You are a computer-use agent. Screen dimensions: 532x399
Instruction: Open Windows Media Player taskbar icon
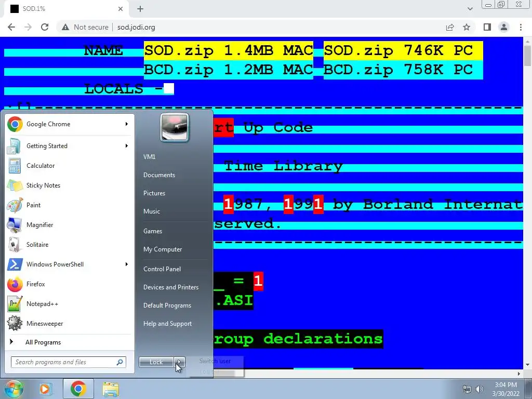coord(45,389)
